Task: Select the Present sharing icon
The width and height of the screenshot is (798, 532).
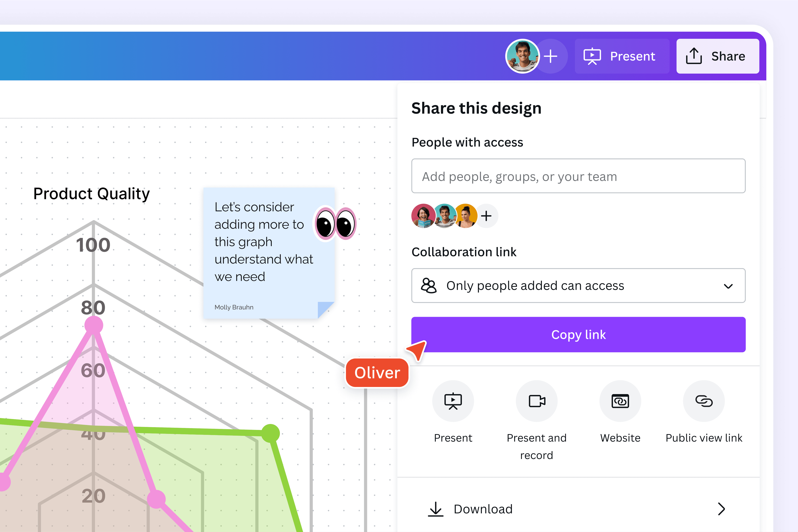Action: coord(453,401)
